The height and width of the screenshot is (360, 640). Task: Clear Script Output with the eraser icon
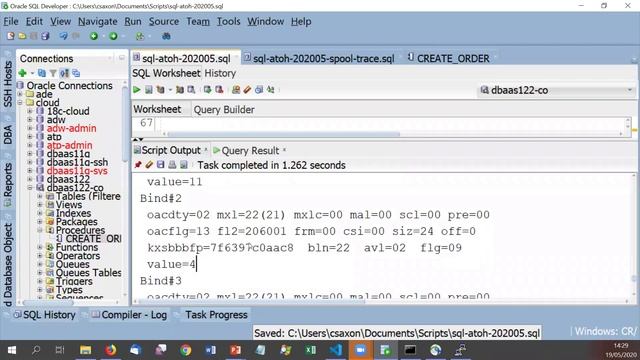[149, 165]
